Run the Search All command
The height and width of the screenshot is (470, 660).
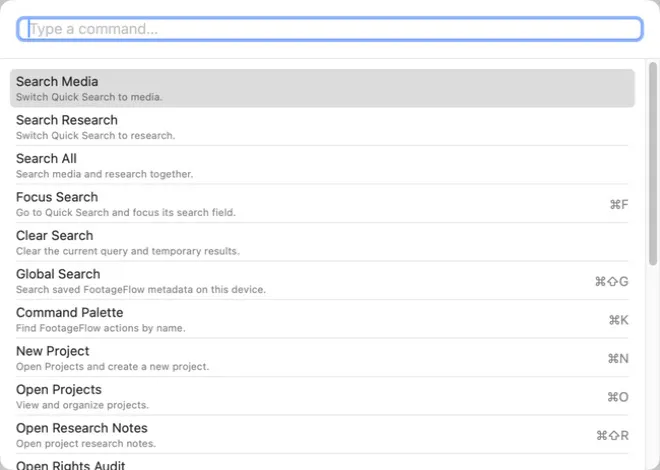pyautogui.click(x=322, y=165)
